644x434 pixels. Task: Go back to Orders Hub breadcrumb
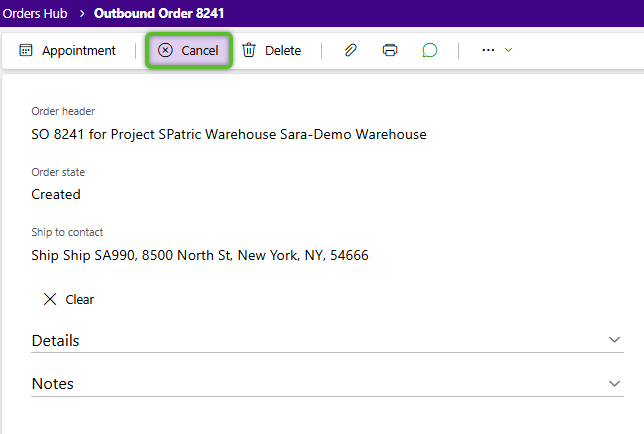(39, 13)
